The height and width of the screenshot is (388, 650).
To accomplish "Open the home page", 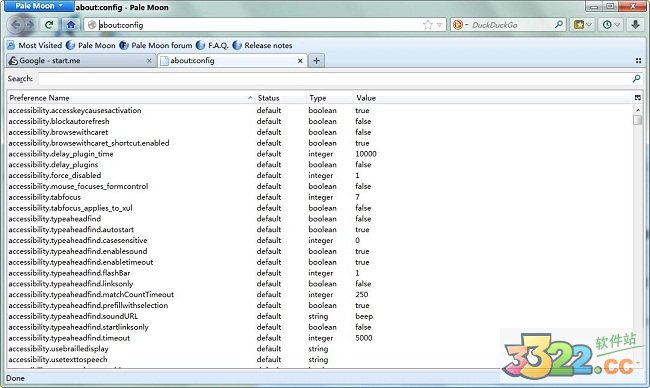I will tap(70, 25).
